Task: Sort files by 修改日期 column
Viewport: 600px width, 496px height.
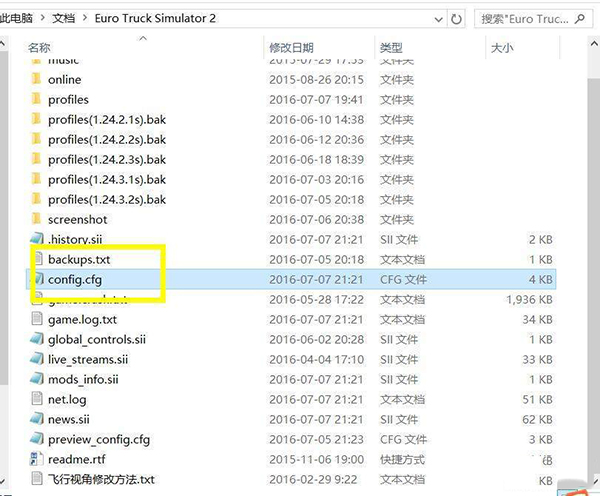Action: point(292,48)
